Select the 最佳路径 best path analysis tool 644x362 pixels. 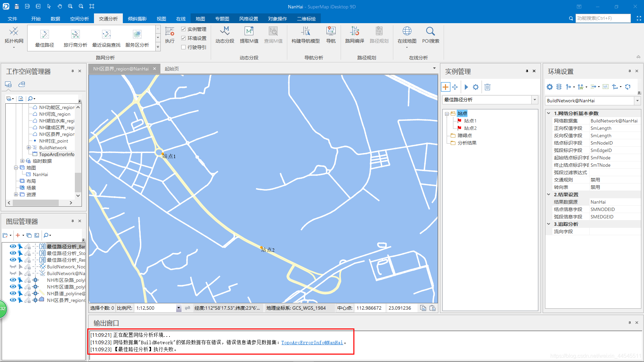45,38
